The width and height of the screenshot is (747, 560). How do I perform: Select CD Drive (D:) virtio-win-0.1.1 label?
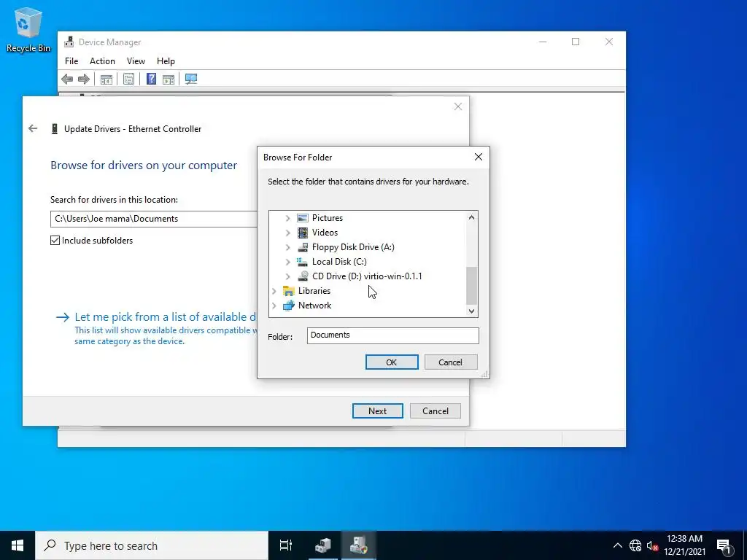pos(367,276)
